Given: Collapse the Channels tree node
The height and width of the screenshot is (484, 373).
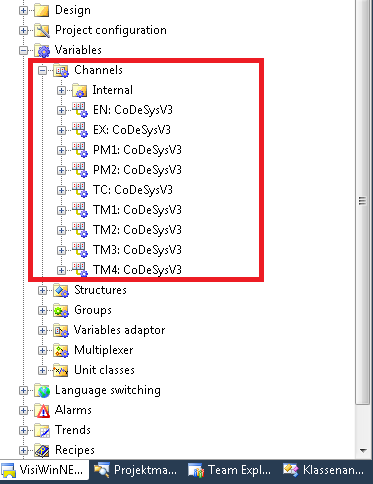Looking at the screenshot, I should 42,70.
